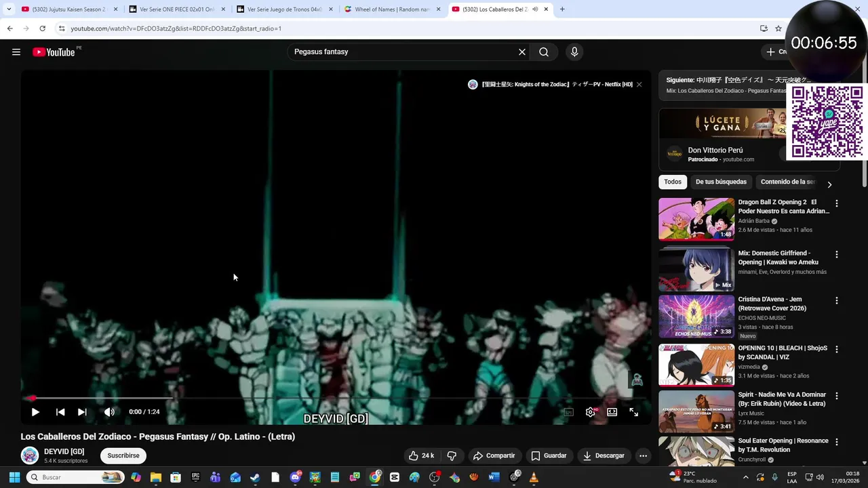Screen dimensions: 868x488
Task: Select the 'Todos' filter chip
Action: pos(673,182)
